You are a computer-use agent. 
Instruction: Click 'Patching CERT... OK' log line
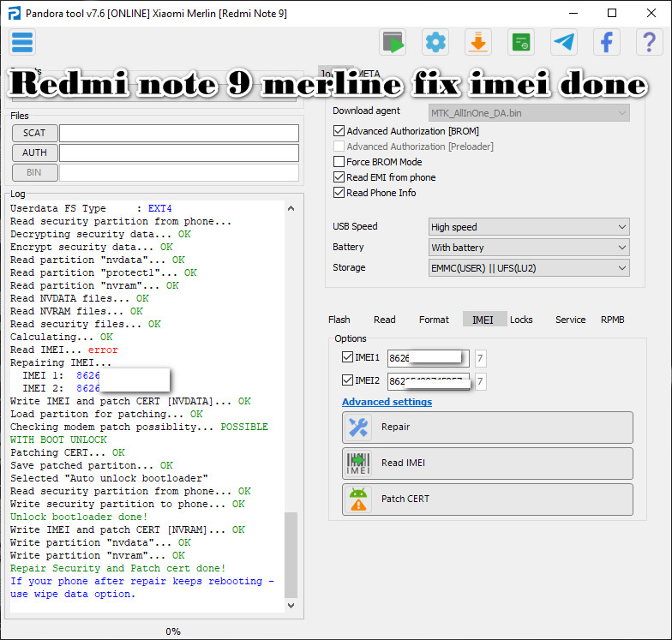point(68,452)
